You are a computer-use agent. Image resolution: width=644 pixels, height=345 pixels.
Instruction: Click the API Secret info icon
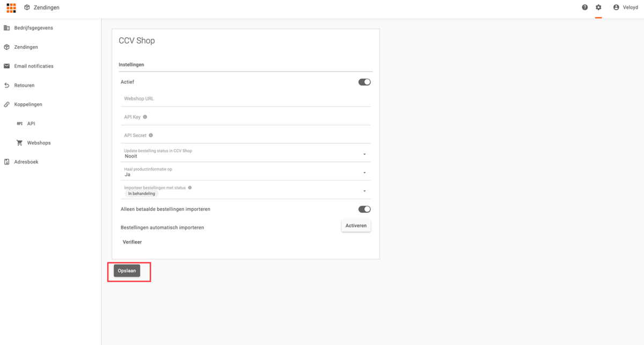[151, 135]
